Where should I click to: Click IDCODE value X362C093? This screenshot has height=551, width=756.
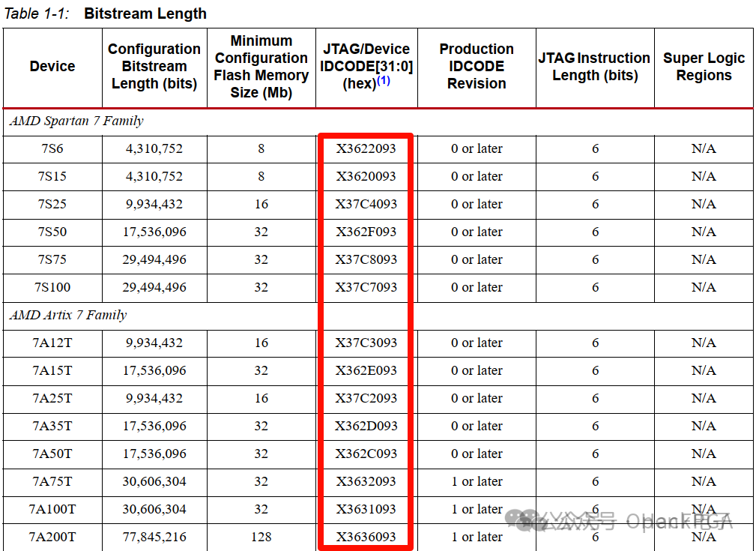(366, 454)
